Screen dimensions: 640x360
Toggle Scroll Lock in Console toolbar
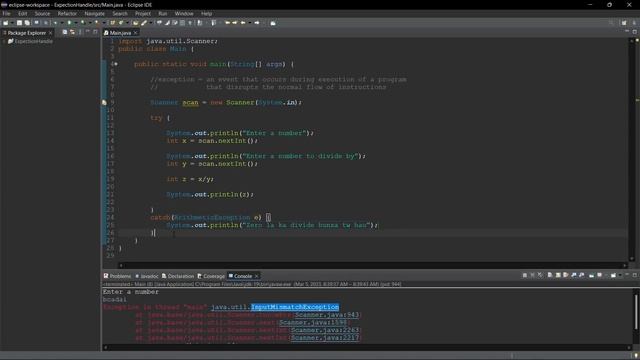click(558, 276)
